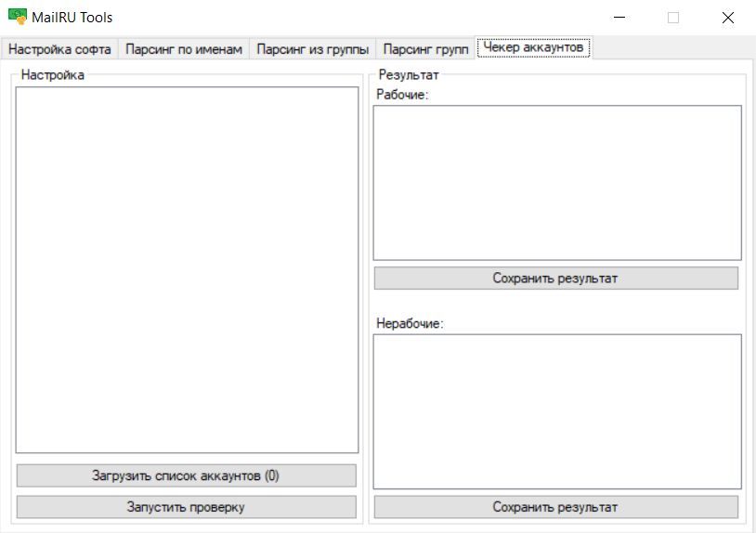756x533 pixels.
Task: Click the MailRU Tools app icon in title bar
Action: (x=17, y=17)
